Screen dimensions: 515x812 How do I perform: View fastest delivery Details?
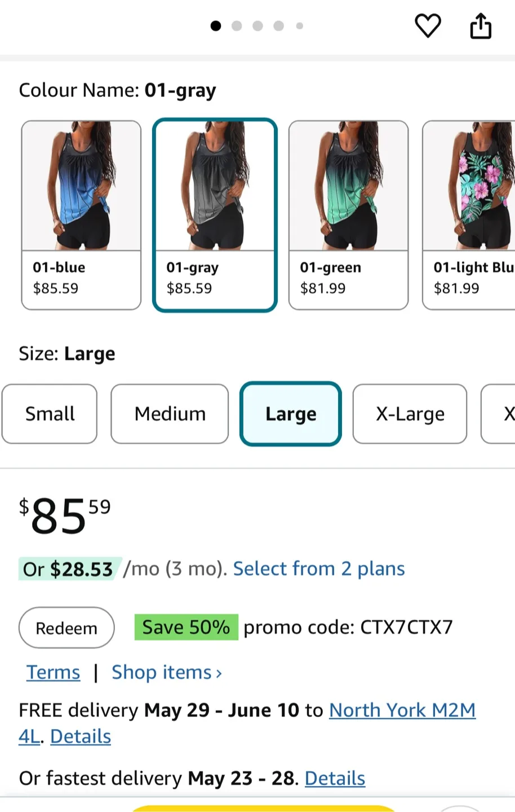click(335, 778)
